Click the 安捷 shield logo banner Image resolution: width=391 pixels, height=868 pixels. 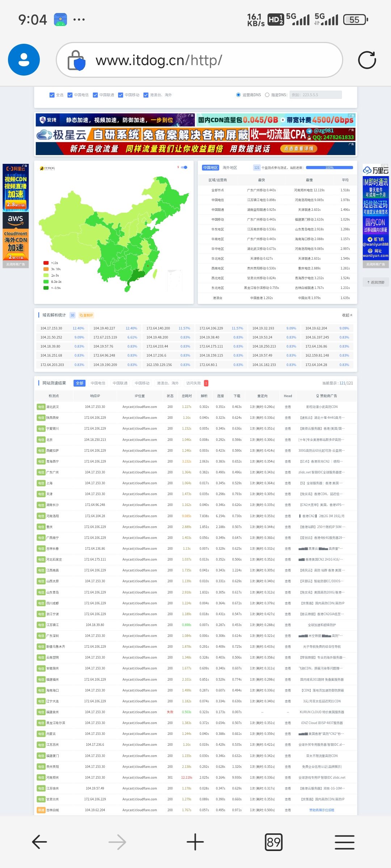click(49, 120)
